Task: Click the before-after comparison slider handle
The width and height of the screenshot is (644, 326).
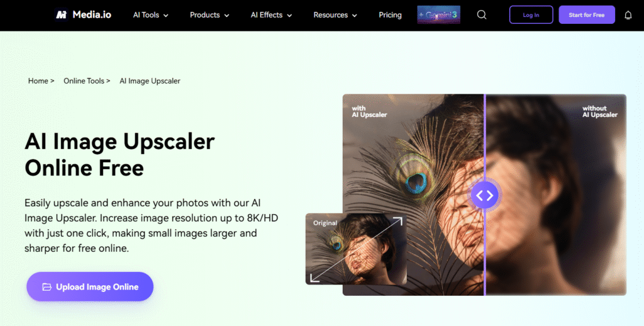Action: tap(485, 195)
